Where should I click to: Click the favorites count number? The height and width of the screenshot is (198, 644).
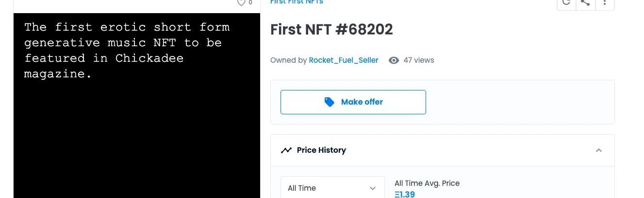[250, 3]
